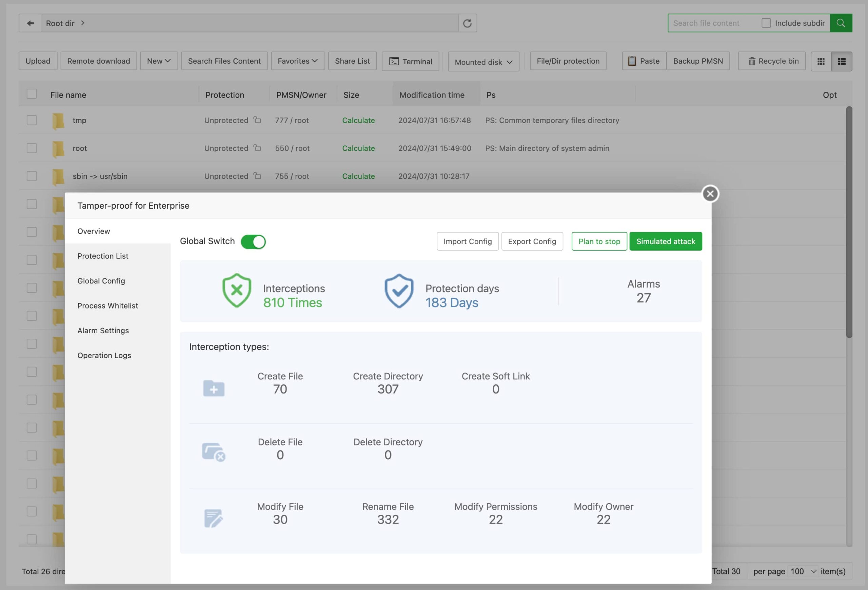Click the green search magnifier icon
Image resolution: width=868 pixels, height=590 pixels.
point(840,23)
